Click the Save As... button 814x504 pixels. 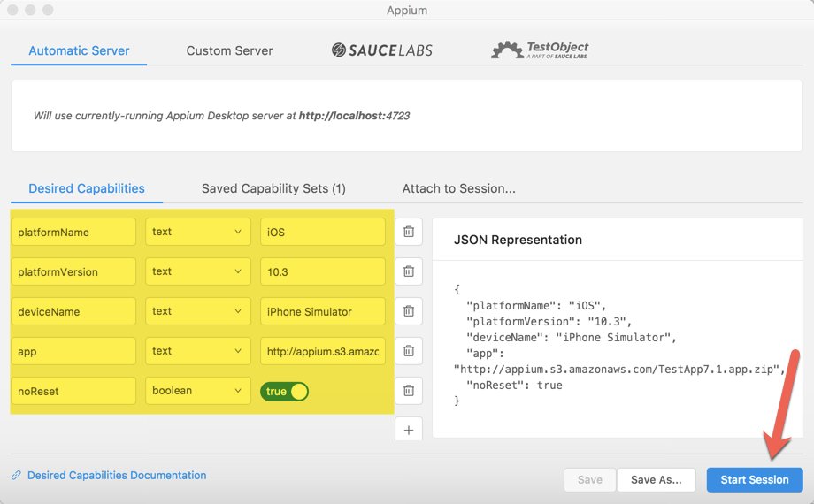click(657, 479)
